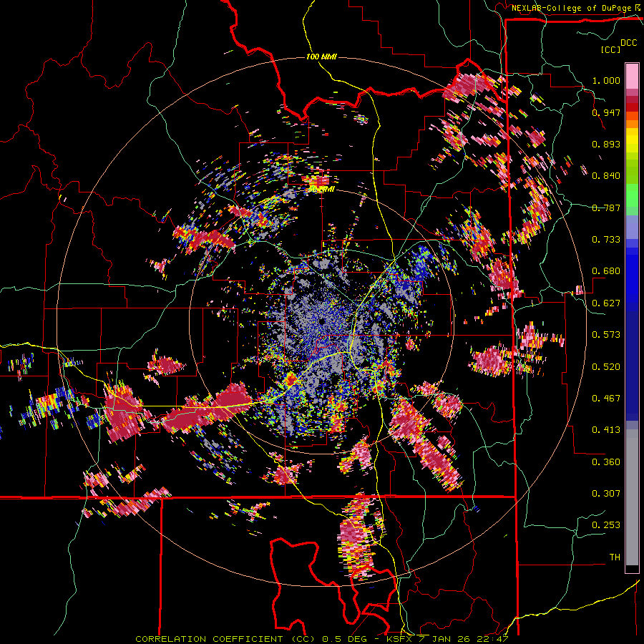Click the TH legend label
The image size is (644, 644).
tap(615, 557)
